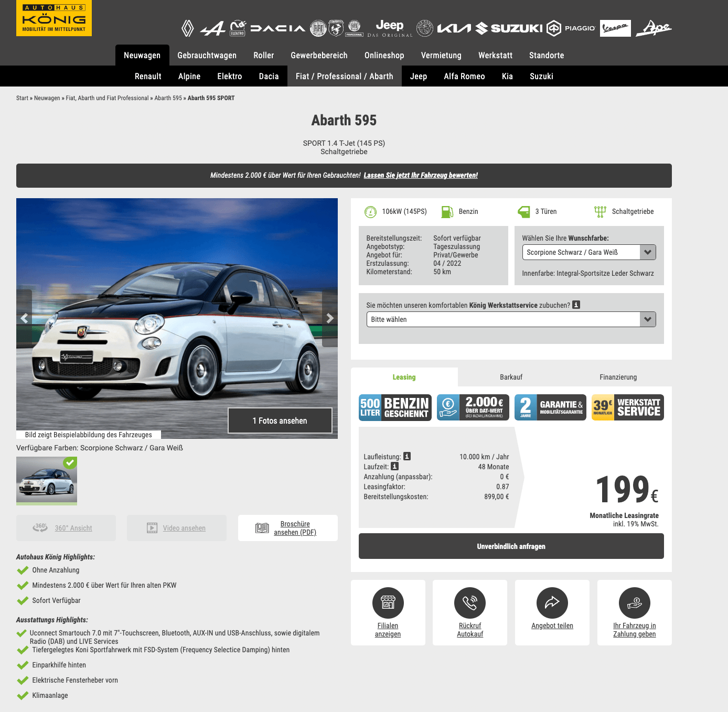728x712 pixels.
Task: Click the Filialen anzeigen store icon
Action: [x=388, y=603]
